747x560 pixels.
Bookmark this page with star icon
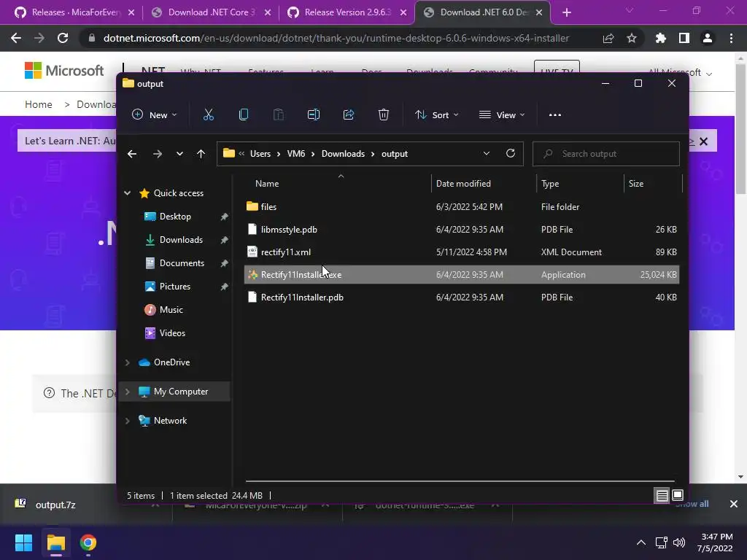[x=632, y=38]
